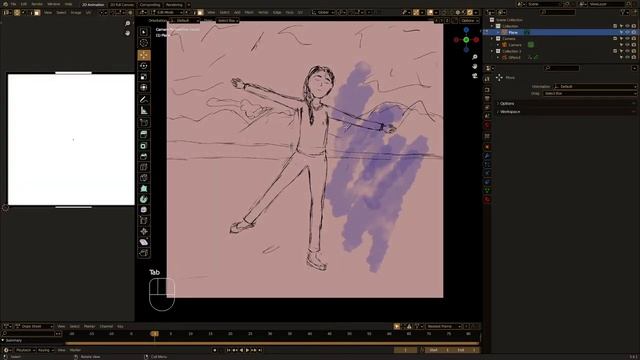Hide the GPencil object with its eye icon

click(627, 58)
